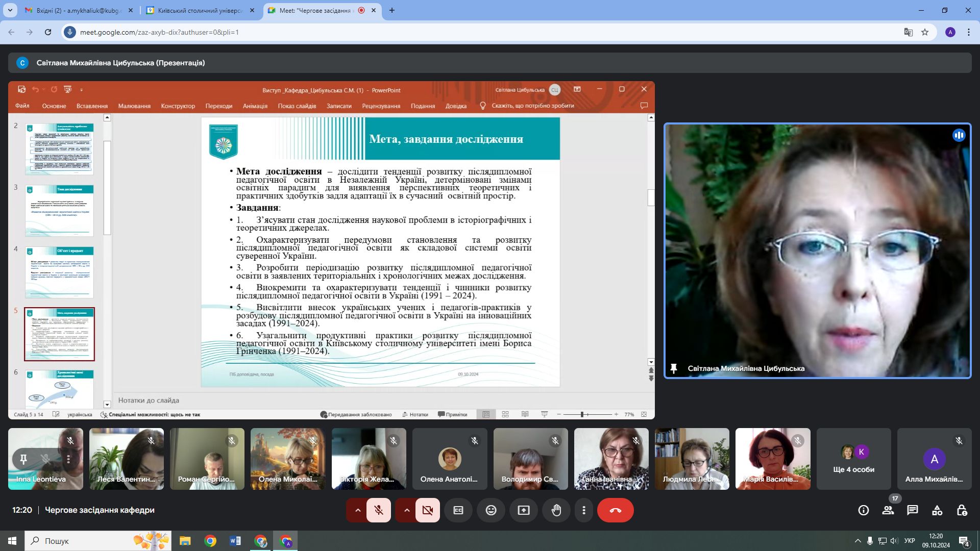Screen dimensions: 980x551
Task: Turn on captions
Action: (458, 510)
